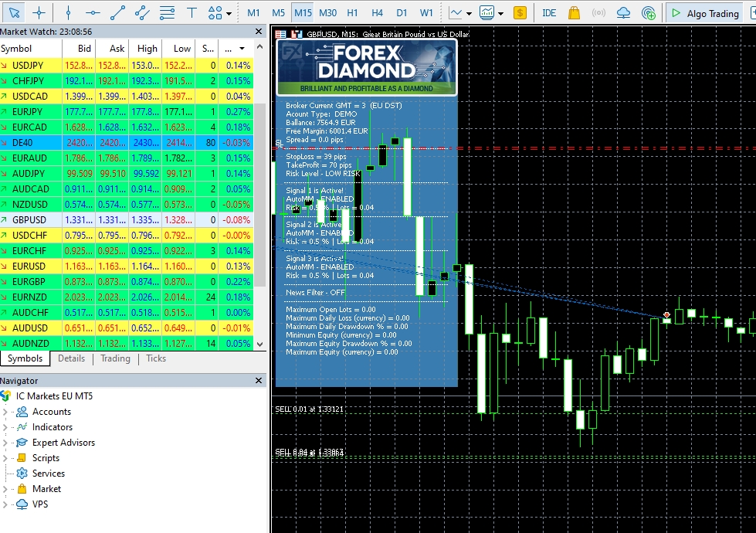Image resolution: width=756 pixels, height=533 pixels.
Task: Select the M15 timeframe button
Action: [303, 13]
